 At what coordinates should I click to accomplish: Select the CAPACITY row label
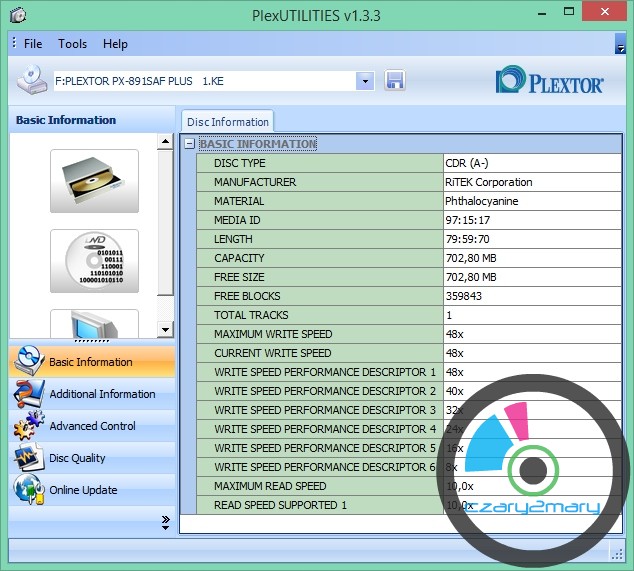(239, 258)
